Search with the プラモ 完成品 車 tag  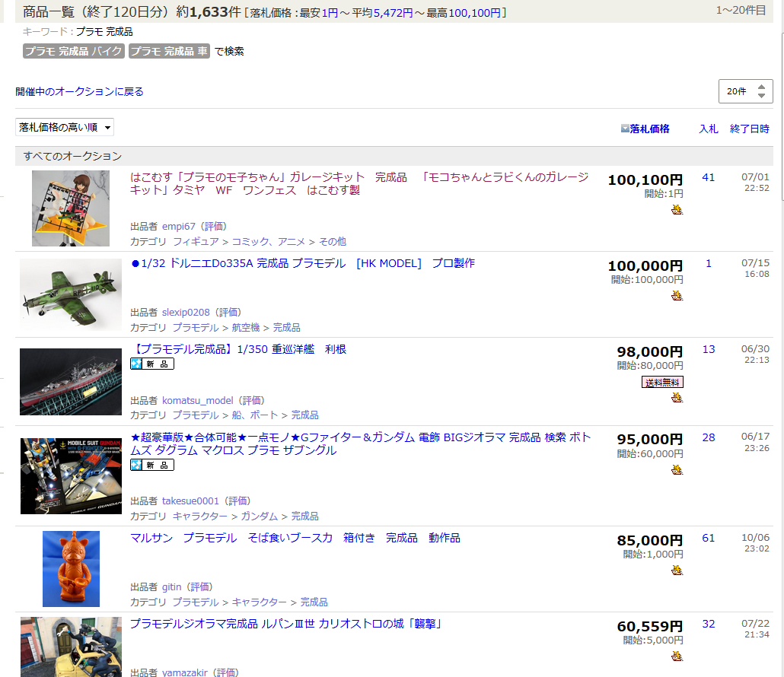click(x=168, y=52)
